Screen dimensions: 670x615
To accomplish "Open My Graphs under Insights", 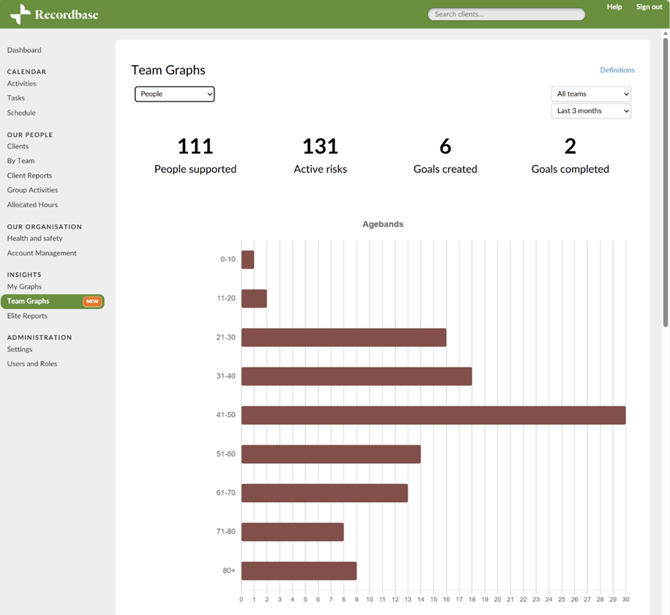I will pyautogui.click(x=24, y=287).
